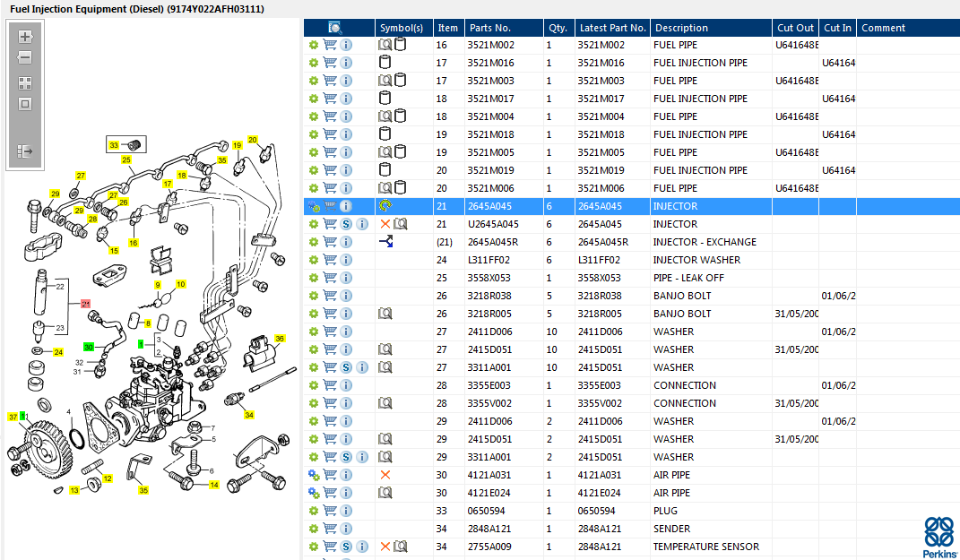Select the 'INJECTOR WASHER' description cell
The height and width of the screenshot is (560, 960).
click(x=711, y=260)
